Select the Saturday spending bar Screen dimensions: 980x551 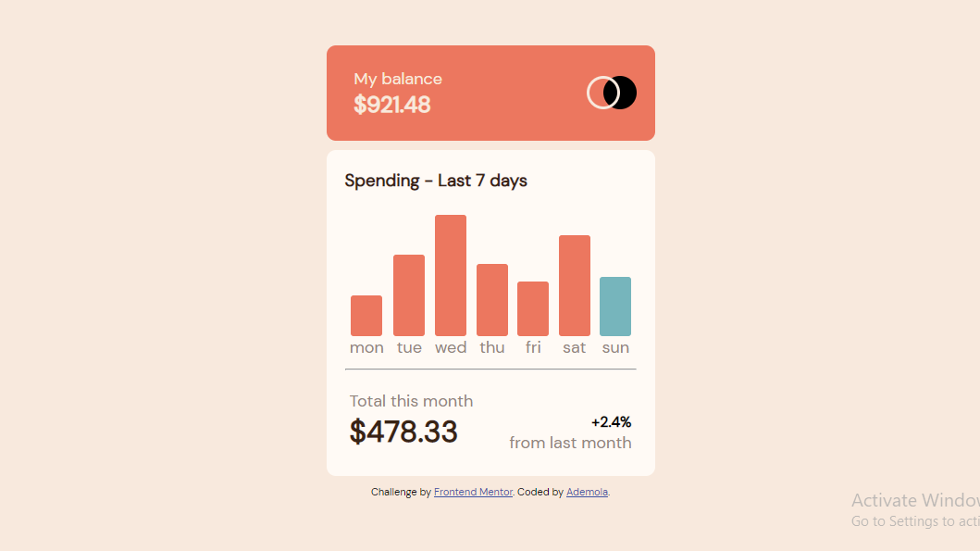tap(574, 287)
